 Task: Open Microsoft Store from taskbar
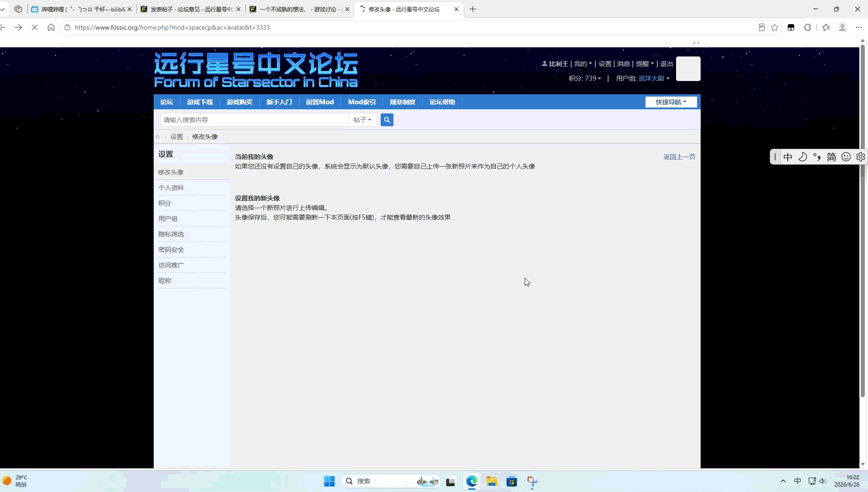coord(511,481)
